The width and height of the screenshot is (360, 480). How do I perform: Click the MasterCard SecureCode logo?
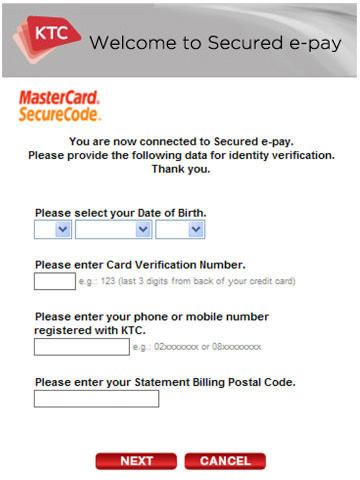click(60, 106)
